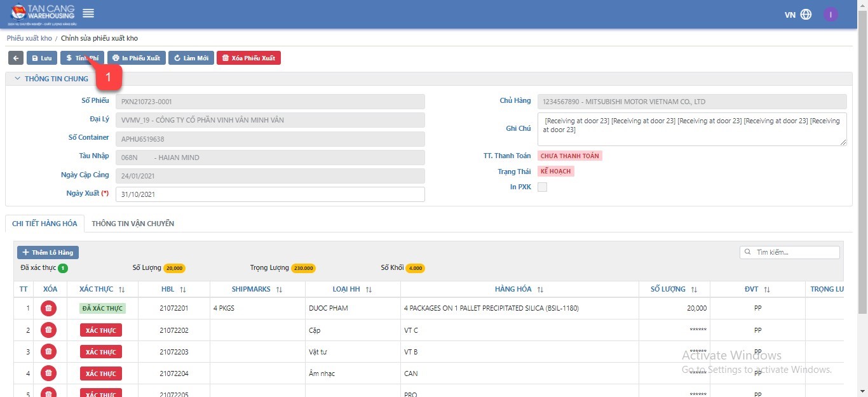Open the hamburger navigation menu
This screenshot has width=868, height=397.
88,13
